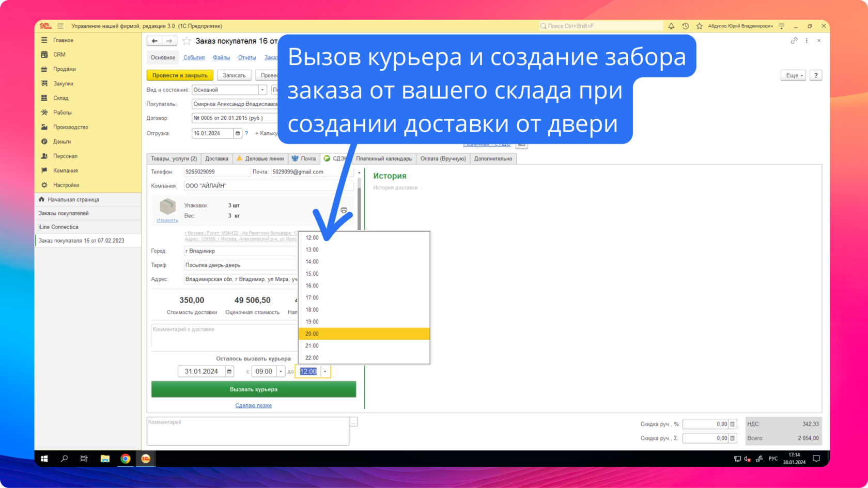Copy link to the document icon
This screenshot has width=868, height=488.
pos(794,41)
